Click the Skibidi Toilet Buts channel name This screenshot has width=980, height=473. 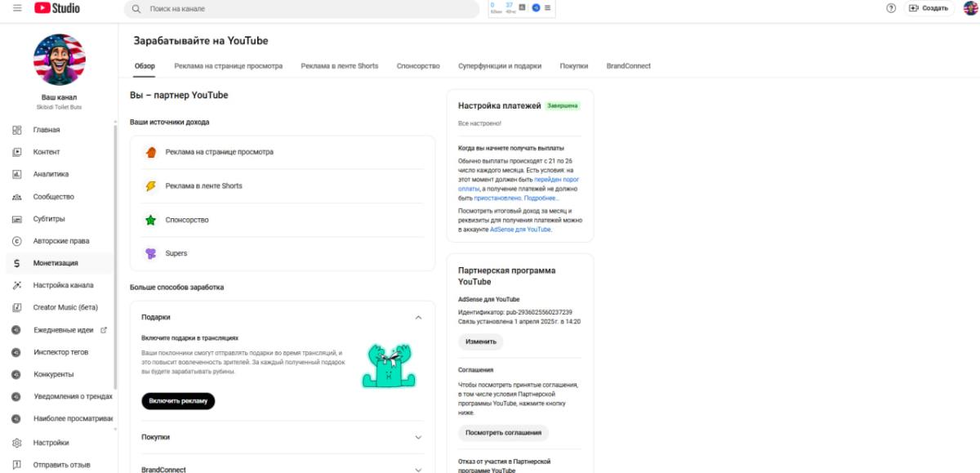click(x=59, y=107)
